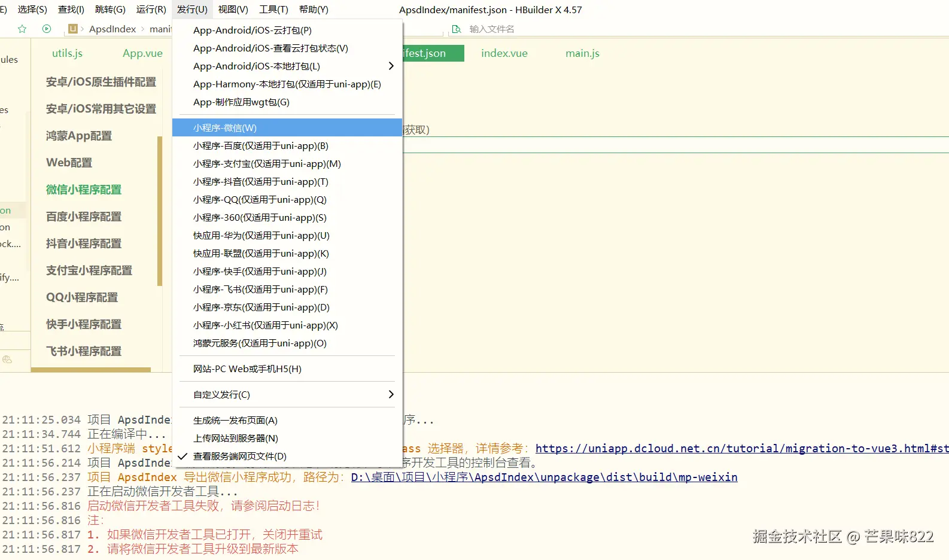Viewport: 949px width, 560px height.
Task: Choose 上传网站到服务器(N)
Action: pyautogui.click(x=287, y=438)
